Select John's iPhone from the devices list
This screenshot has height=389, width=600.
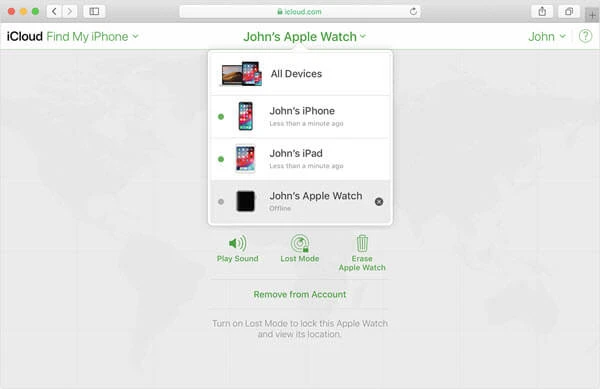pos(300,117)
